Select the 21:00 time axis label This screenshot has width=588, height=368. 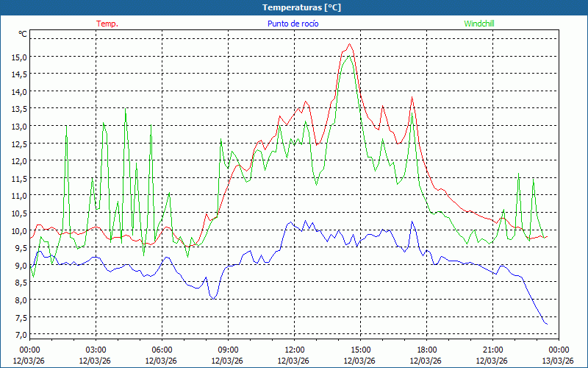[492, 350]
